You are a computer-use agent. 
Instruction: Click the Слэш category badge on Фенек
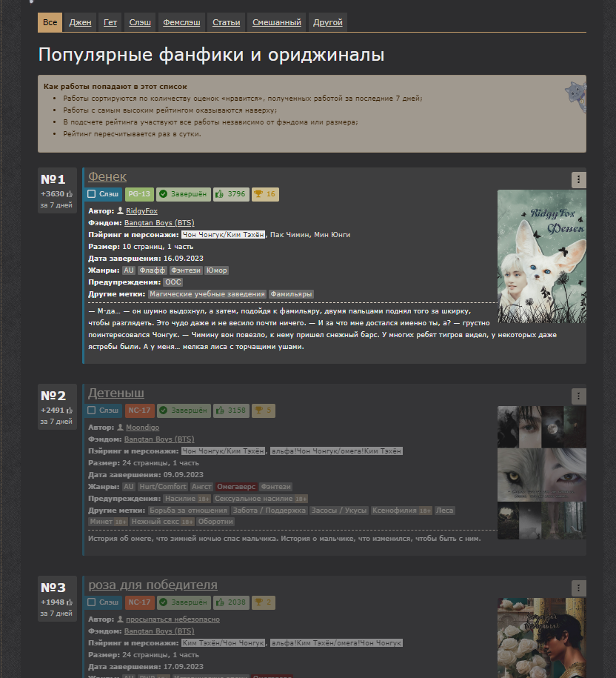(x=103, y=194)
